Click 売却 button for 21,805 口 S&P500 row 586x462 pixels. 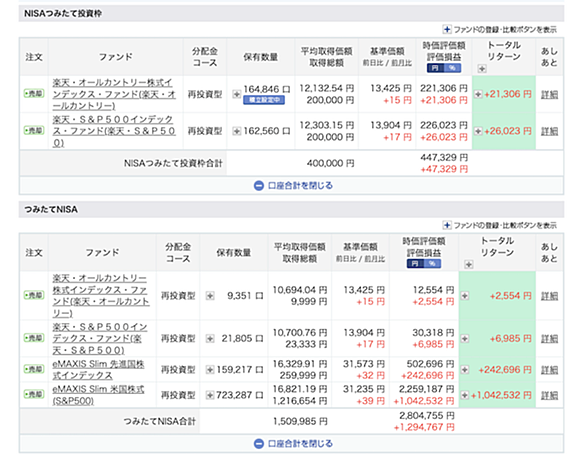pos(34,338)
